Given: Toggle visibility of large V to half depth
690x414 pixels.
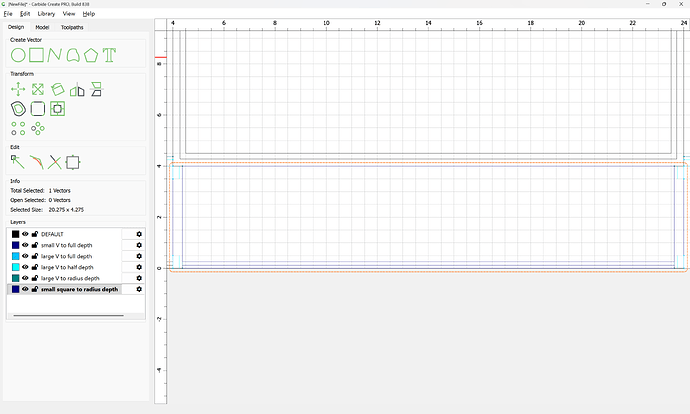Looking at the screenshot, I should (26, 267).
